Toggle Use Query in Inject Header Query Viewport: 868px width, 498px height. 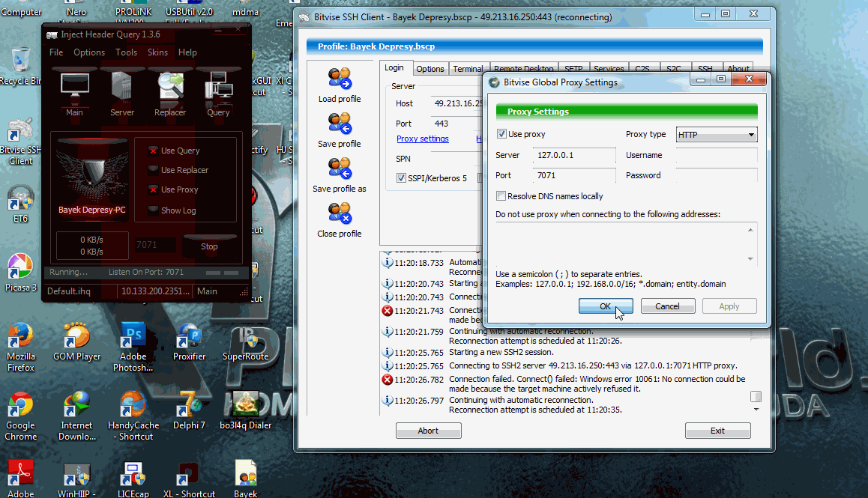154,151
